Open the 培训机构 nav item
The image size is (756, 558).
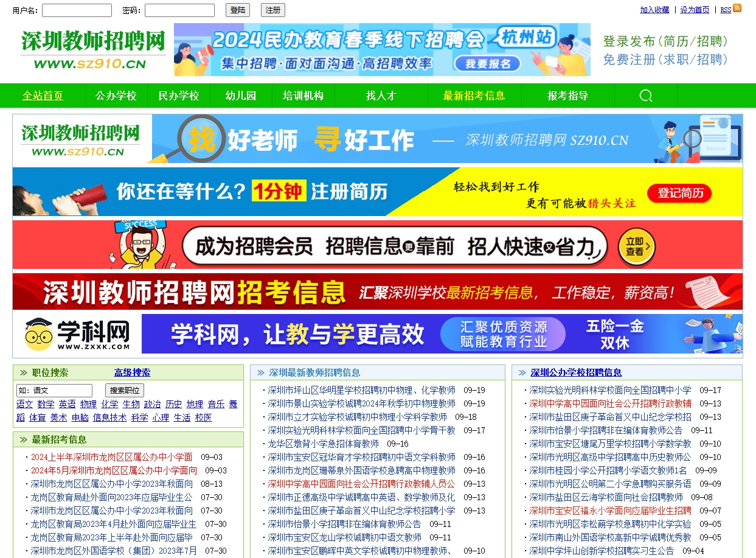303,96
